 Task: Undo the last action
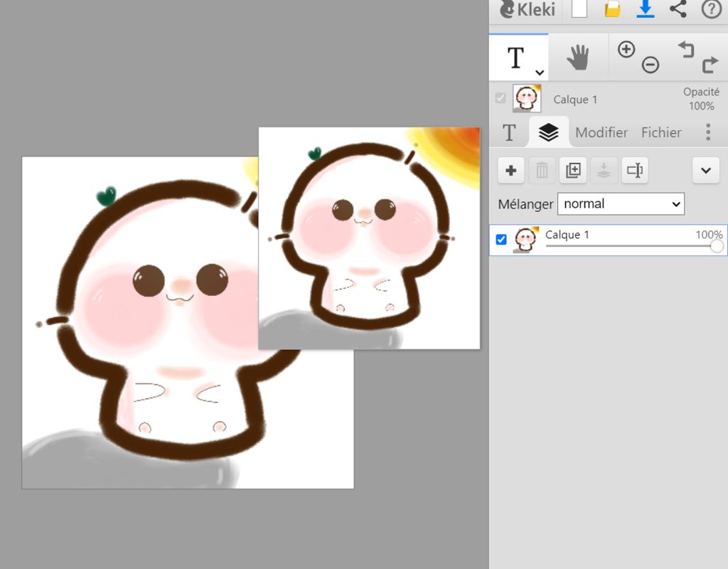click(687, 49)
